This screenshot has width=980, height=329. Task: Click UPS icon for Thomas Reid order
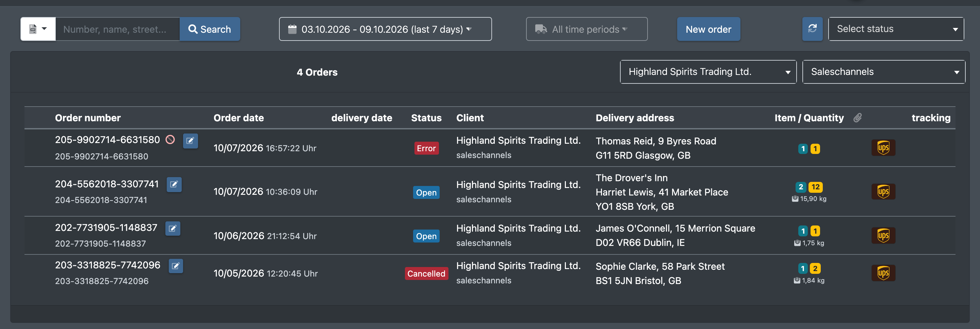[883, 148]
